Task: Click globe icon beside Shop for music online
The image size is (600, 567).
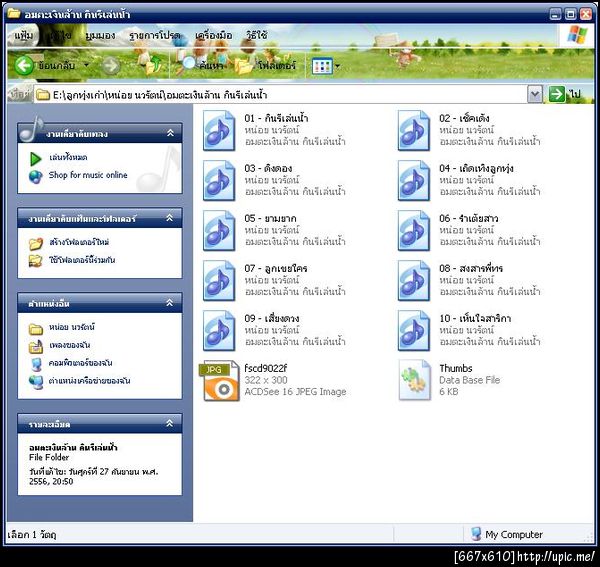Action: (x=36, y=176)
